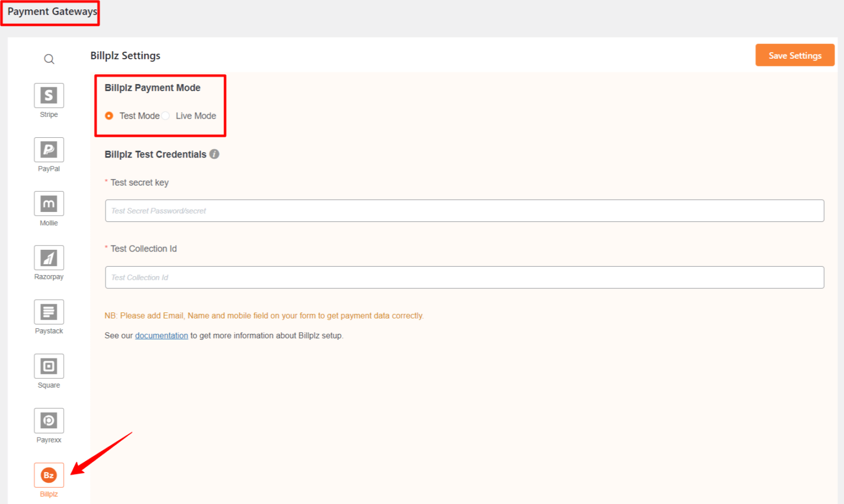Click the Billplz Settings heading
The width and height of the screenshot is (844, 504).
(x=125, y=55)
